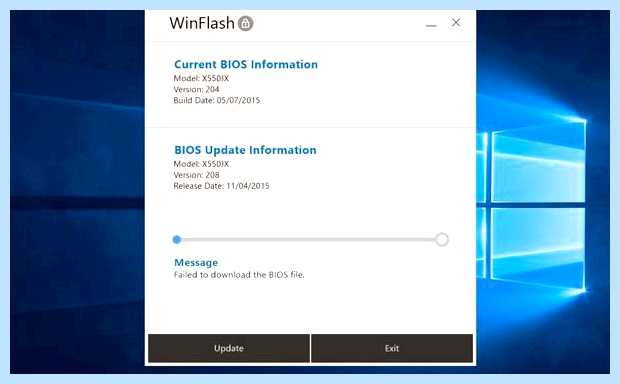Click the Message heading

(x=196, y=263)
